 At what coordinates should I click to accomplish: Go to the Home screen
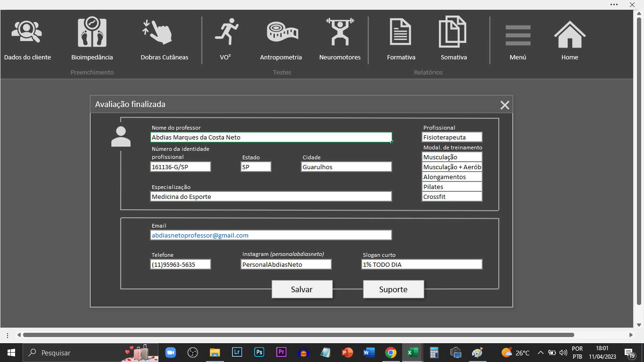570,35
